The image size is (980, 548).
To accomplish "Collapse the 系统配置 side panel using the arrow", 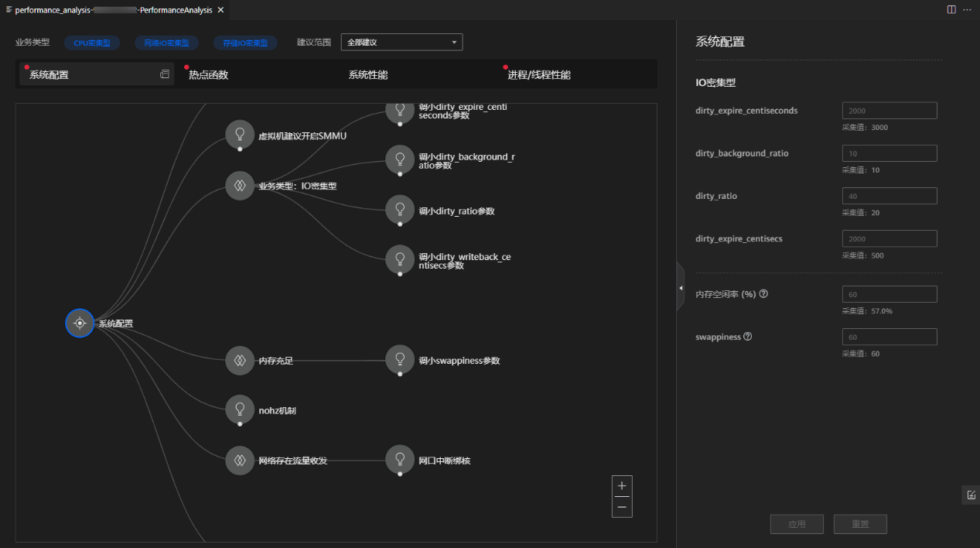I will click(680, 286).
